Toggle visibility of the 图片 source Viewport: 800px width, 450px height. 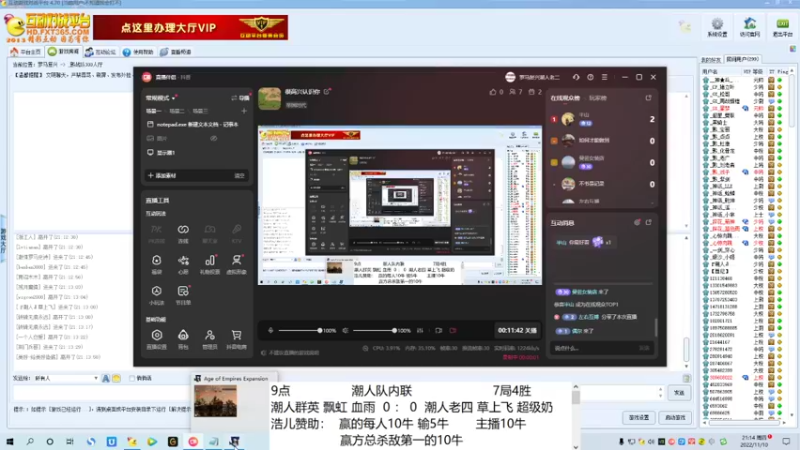tap(213, 138)
